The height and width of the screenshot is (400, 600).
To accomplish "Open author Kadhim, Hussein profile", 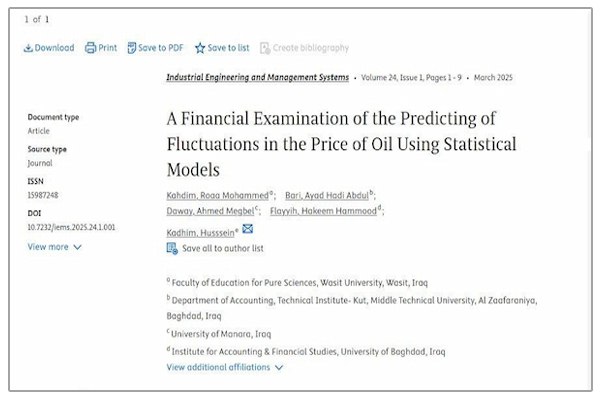I will point(200,233).
